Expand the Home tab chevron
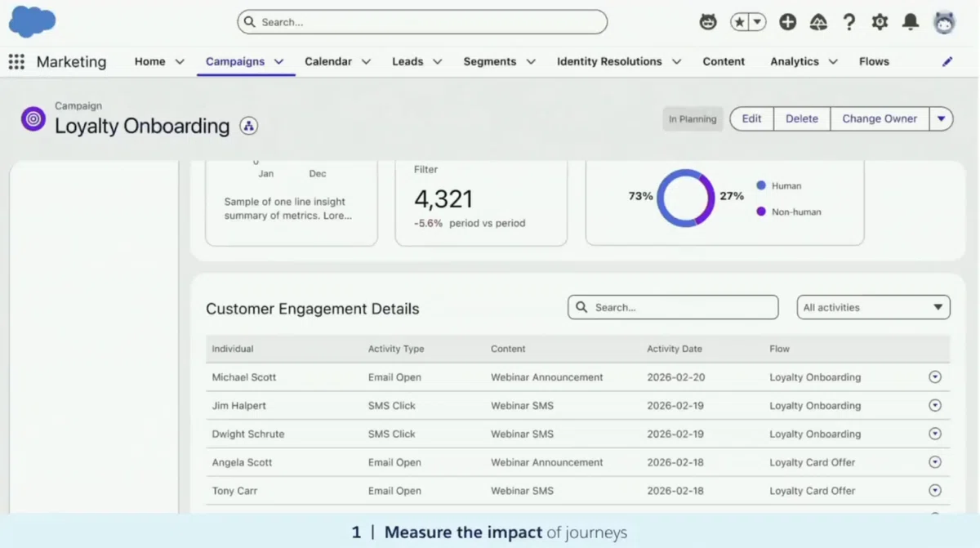Image resolution: width=980 pixels, height=548 pixels. click(180, 61)
